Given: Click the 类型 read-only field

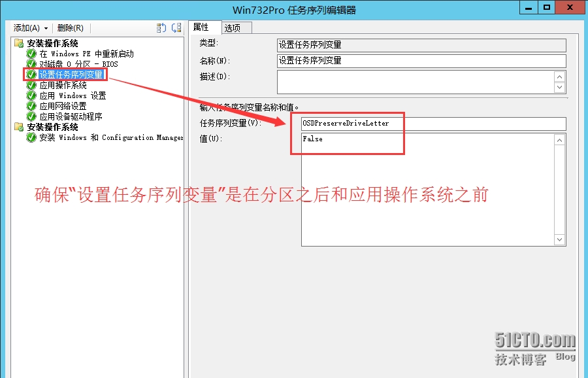Looking at the screenshot, I should click(x=421, y=45).
